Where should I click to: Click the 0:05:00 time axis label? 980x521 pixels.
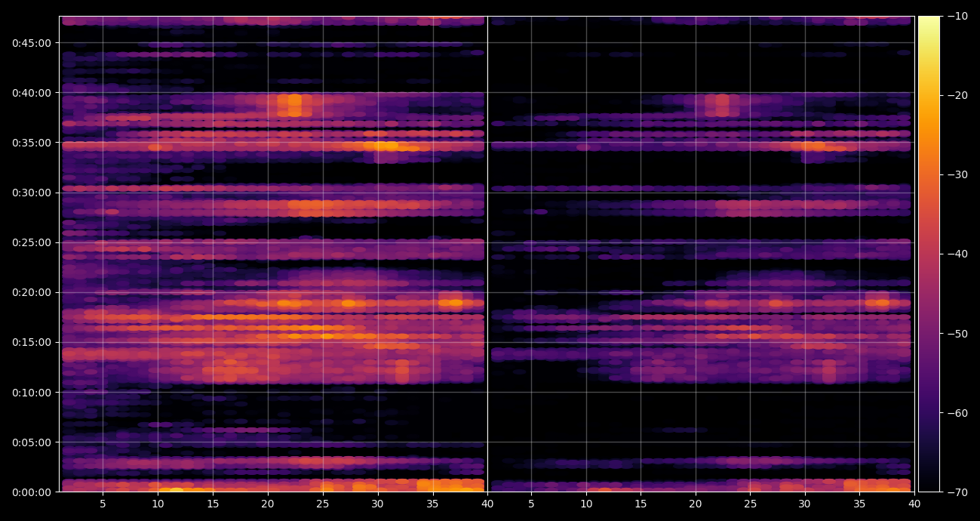click(31, 442)
